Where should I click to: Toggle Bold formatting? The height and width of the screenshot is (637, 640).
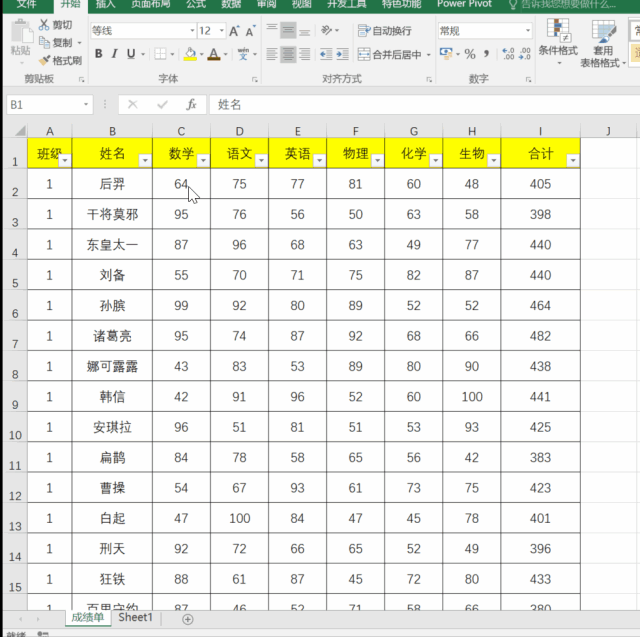coord(98,53)
